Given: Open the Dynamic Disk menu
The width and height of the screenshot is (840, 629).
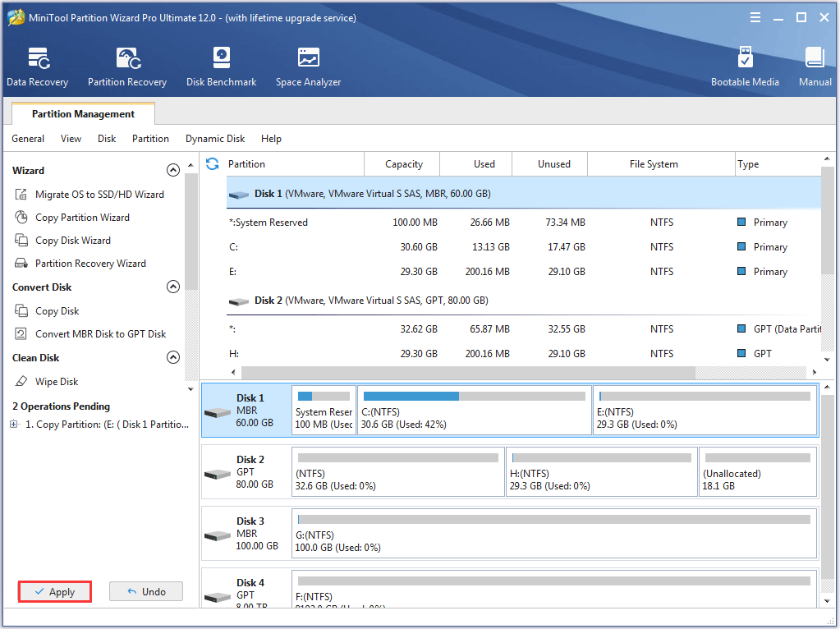Looking at the screenshot, I should [215, 139].
